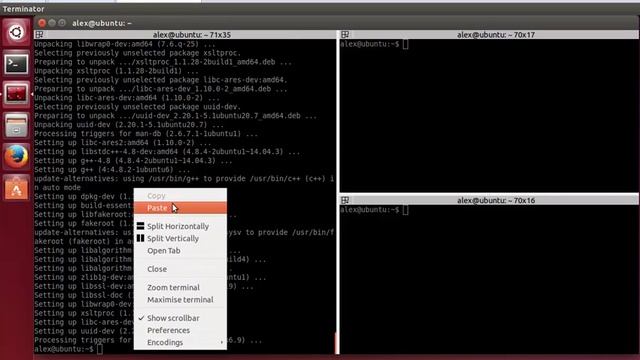Screen dimensions: 640x360
Task: Click Terminator title in top panel
Action: [23, 9]
